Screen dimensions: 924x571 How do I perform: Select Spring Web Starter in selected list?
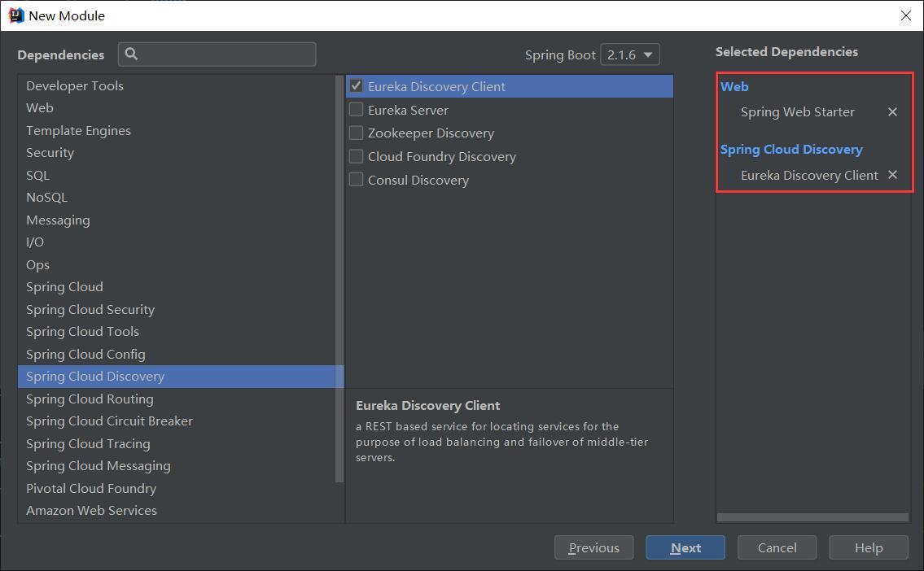tap(797, 112)
